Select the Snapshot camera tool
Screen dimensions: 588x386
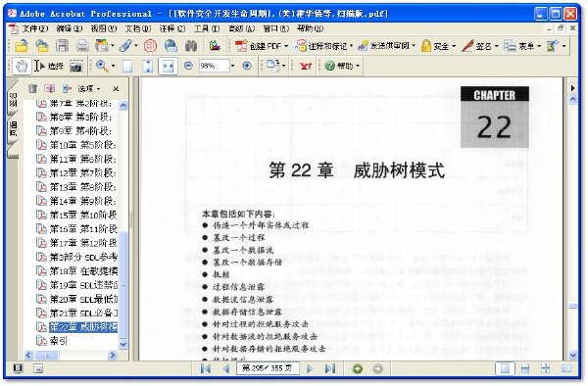76,67
